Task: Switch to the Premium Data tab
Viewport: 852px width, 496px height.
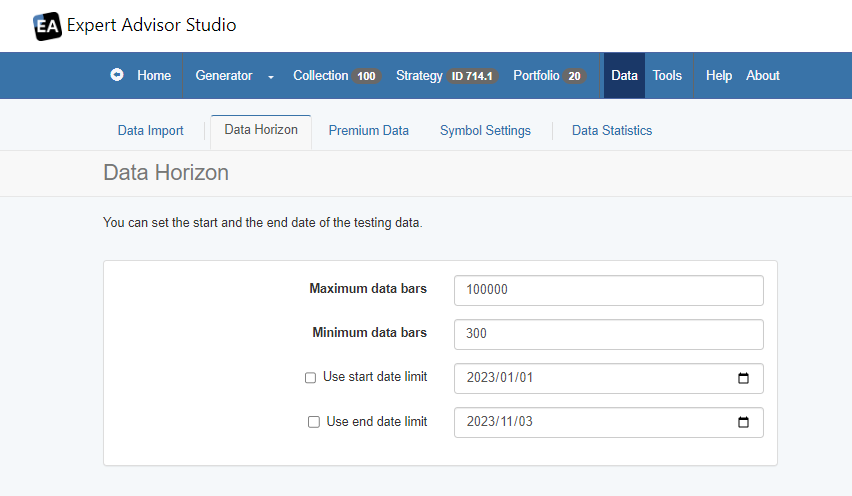Action: [x=368, y=130]
